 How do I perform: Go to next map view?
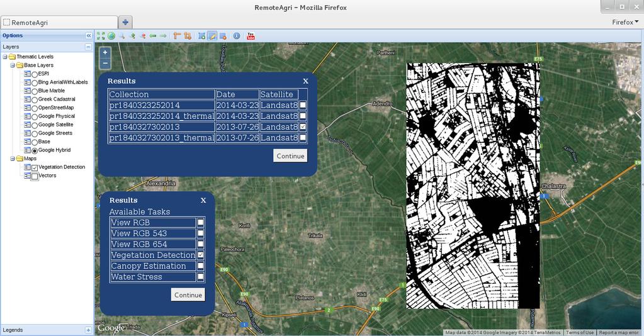pyautogui.click(x=163, y=36)
